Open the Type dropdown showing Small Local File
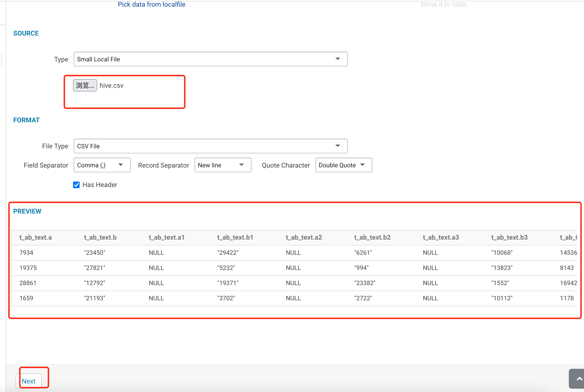584x392 pixels. point(210,59)
